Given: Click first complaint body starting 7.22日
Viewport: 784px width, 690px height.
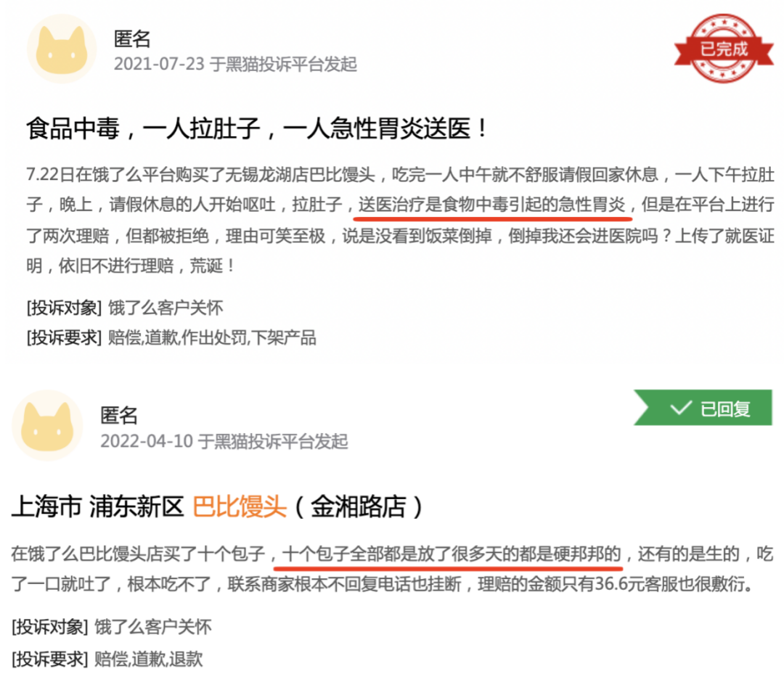Looking at the screenshot, I should [x=400, y=220].
